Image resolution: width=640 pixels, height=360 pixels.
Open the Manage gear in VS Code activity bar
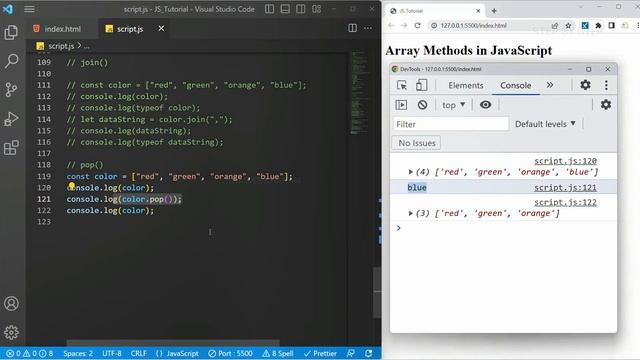click(11, 332)
